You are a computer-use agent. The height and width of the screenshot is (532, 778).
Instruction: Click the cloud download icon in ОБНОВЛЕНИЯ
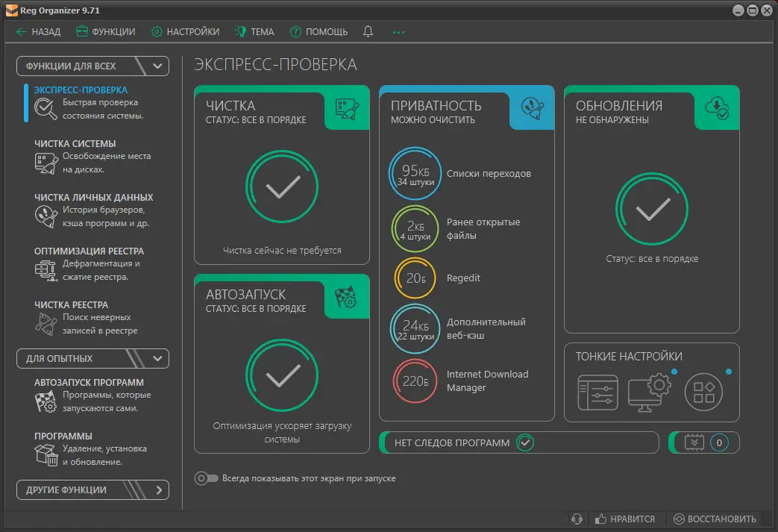(x=717, y=108)
